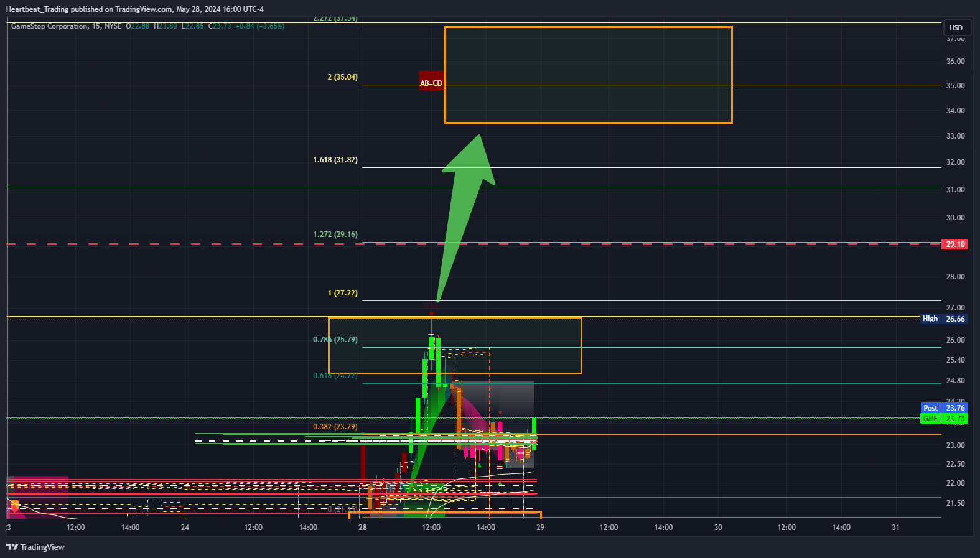Open the USD currency selector

[956, 27]
